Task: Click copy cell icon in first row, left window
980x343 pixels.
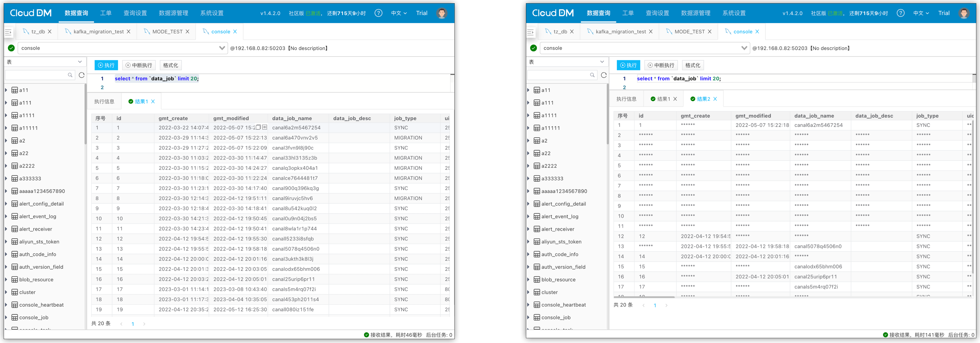Action: click(x=258, y=127)
